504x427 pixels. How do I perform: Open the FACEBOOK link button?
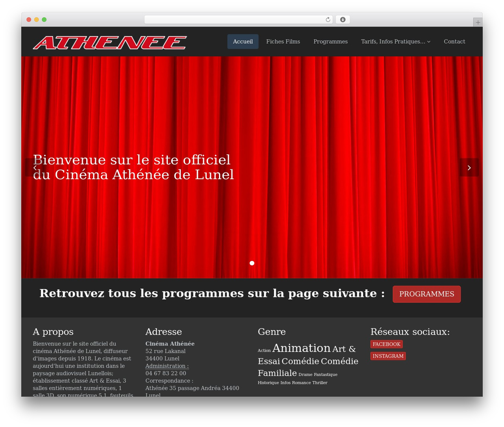point(387,344)
